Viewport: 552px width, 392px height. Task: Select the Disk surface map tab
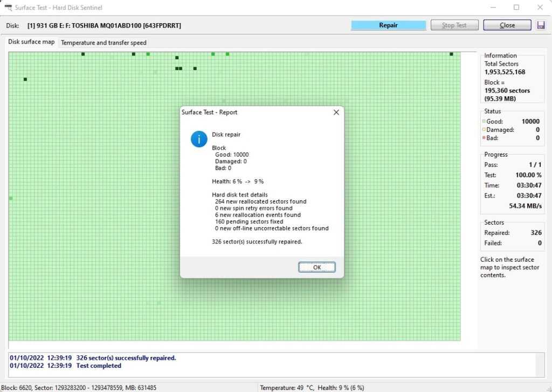click(31, 42)
